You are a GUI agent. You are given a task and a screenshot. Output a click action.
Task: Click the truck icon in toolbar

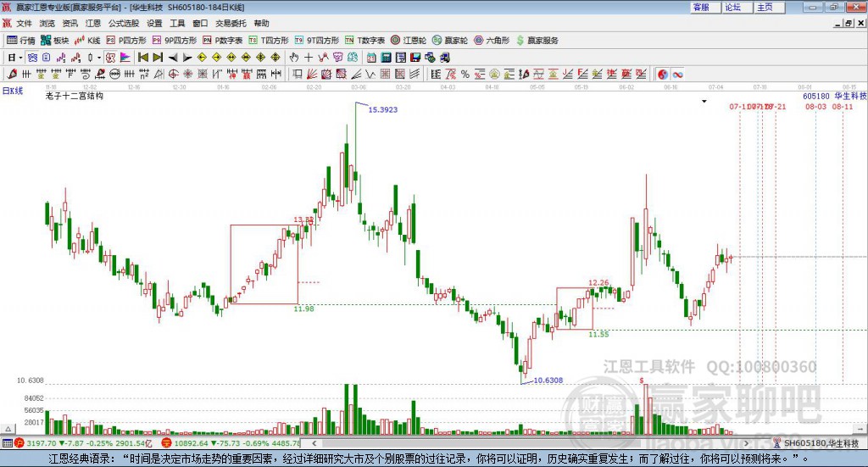pos(444,58)
